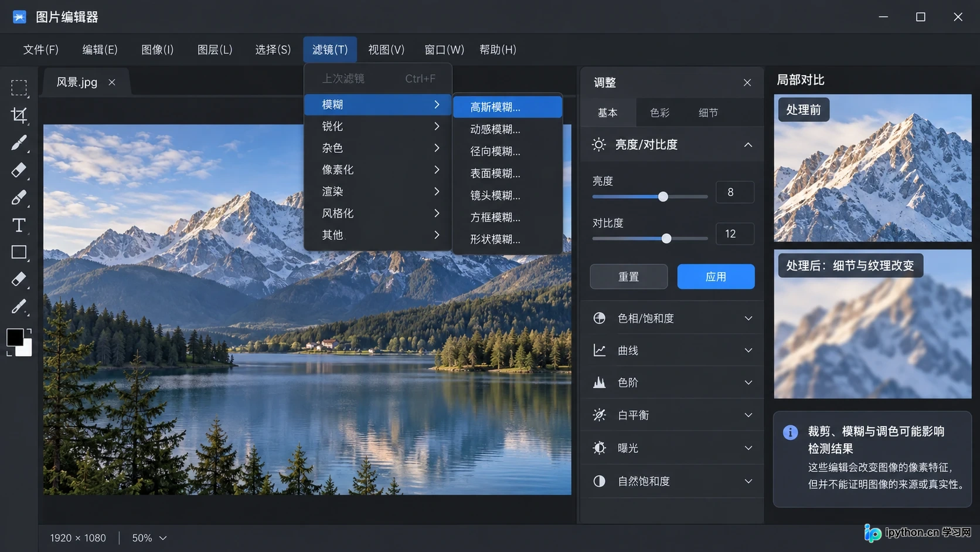Click the 处理前 comparison thumbnail
Viewport: 980px width, 552px height.
click(872, 168)
